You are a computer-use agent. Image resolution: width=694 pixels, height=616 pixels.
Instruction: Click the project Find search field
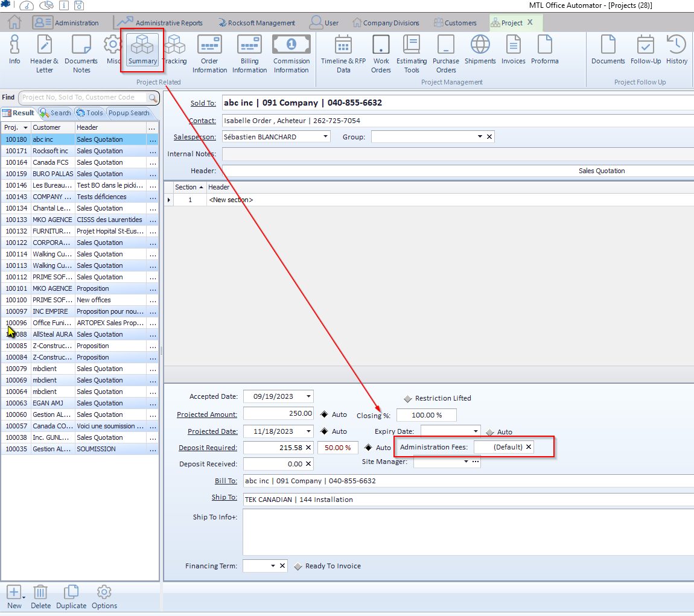(x=84, y=98)
